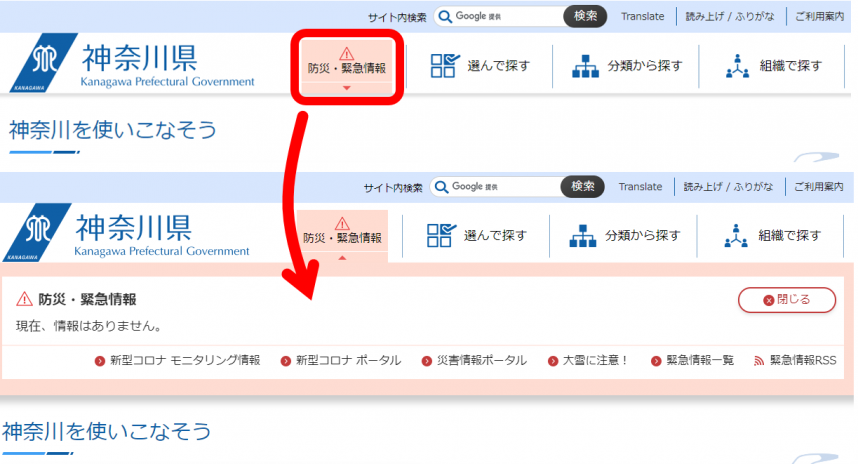
Task: Open 読み上げ / ふりがな in the top bar
Action: coord(730,16)
